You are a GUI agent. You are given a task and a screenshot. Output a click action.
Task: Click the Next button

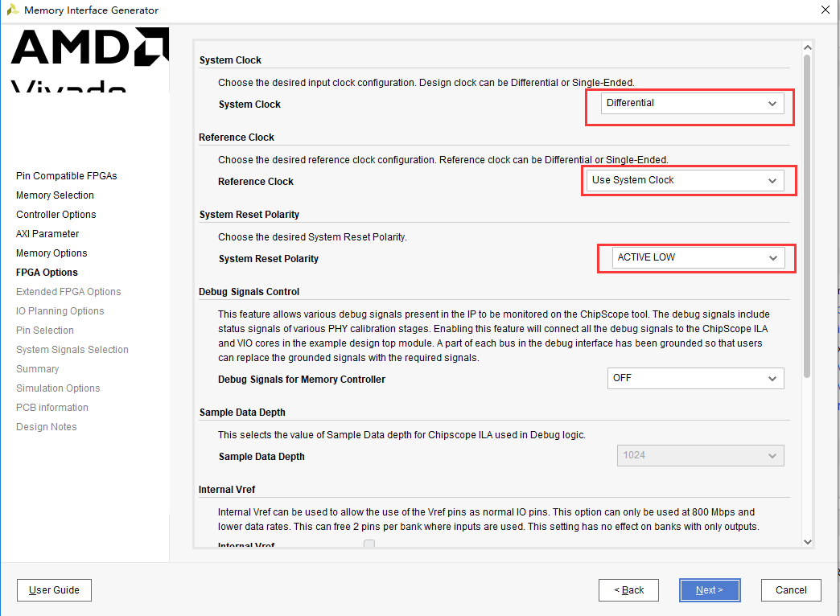pyautogui.click(x=710, y=589)
